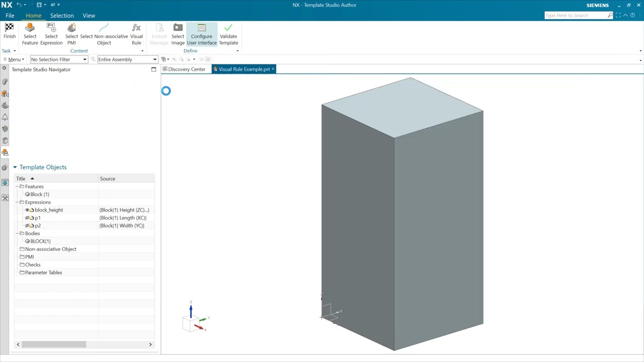Collapse the ribbon with the chevron
Screen dimensions: 644x362
pyautogui.click(x=625, y=16)
